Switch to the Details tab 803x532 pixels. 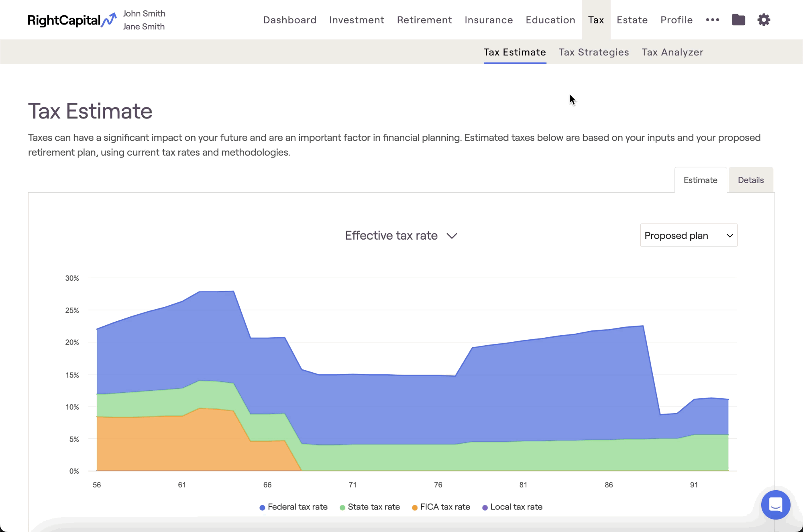750,180
